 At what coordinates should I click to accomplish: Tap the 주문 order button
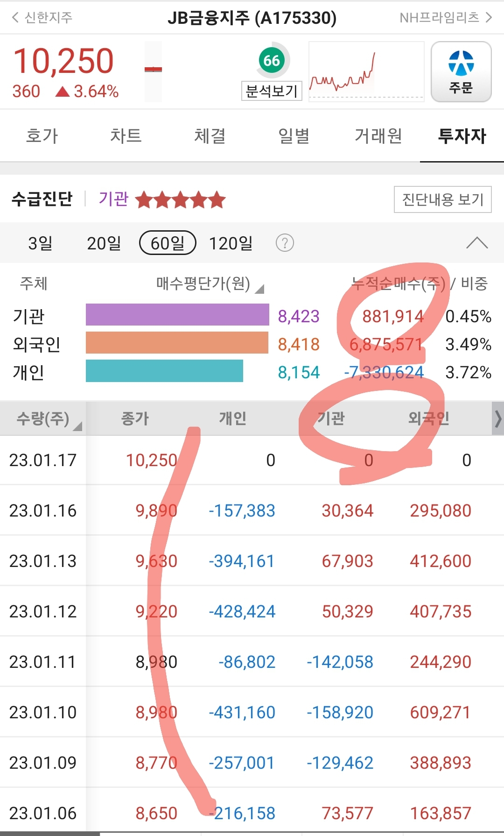[x=461, y=71]
